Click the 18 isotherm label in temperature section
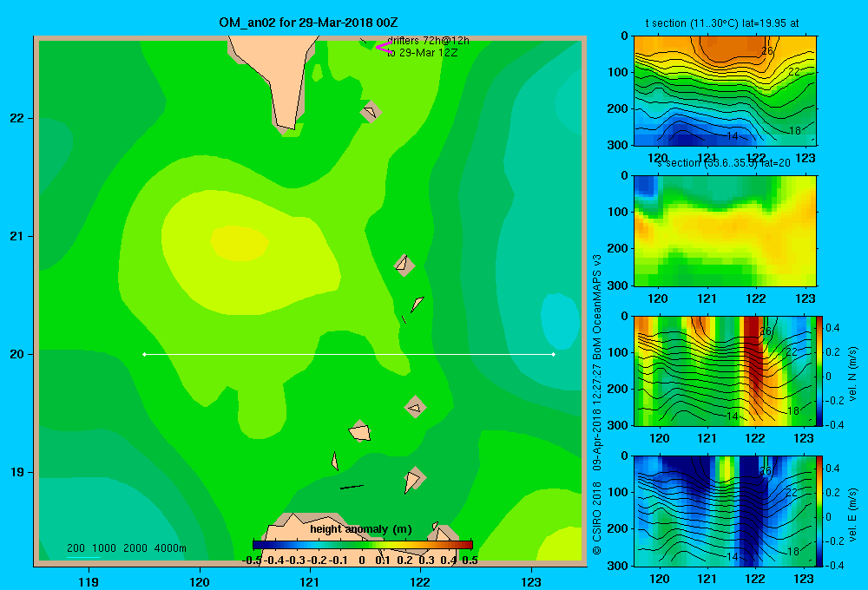 point(794,131)
